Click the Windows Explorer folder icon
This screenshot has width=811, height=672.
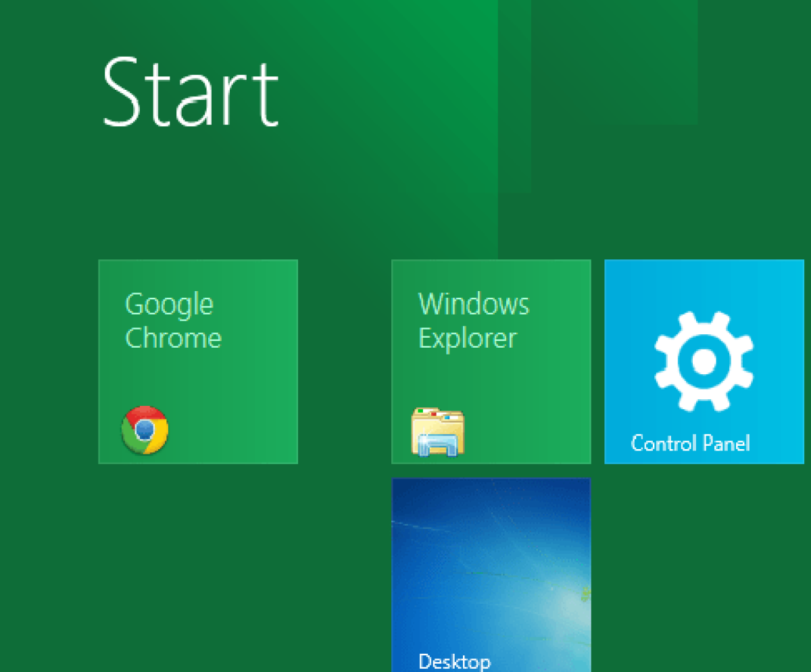click(437, 432)
